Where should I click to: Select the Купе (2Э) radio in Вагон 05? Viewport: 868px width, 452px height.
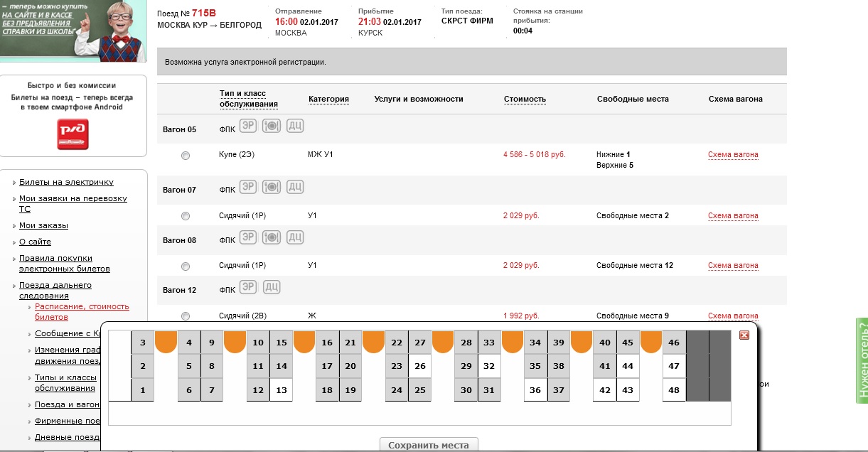coord(186,156)
